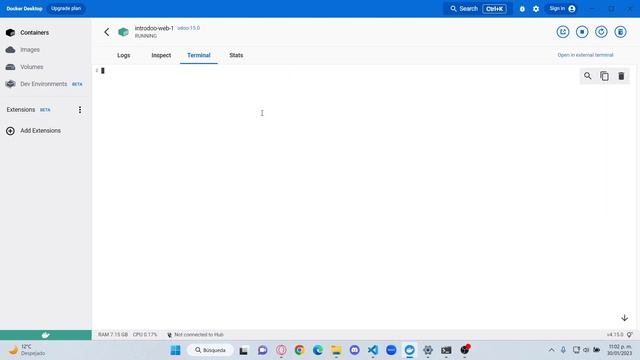The width and height of the screenshot is (640, 360).
Task: Clear the terminal with trash icon
Action: [621, 76]
